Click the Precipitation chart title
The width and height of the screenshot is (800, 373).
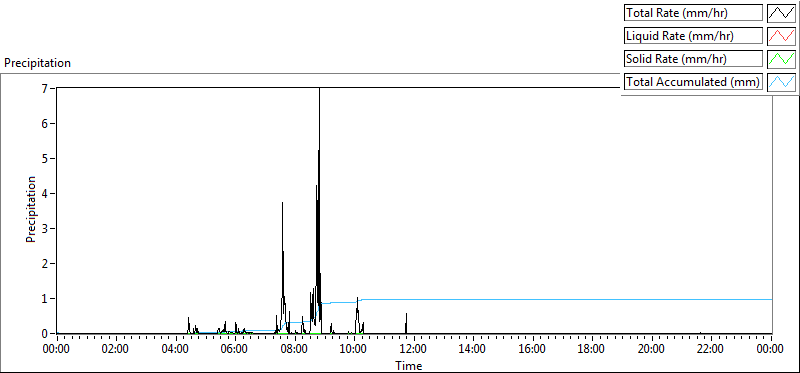38,63
